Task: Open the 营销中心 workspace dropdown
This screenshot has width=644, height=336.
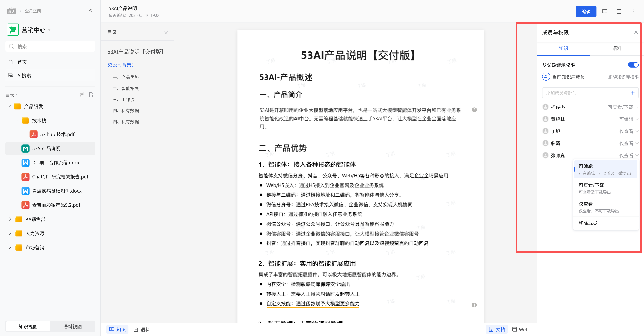Action: (49, 30)
